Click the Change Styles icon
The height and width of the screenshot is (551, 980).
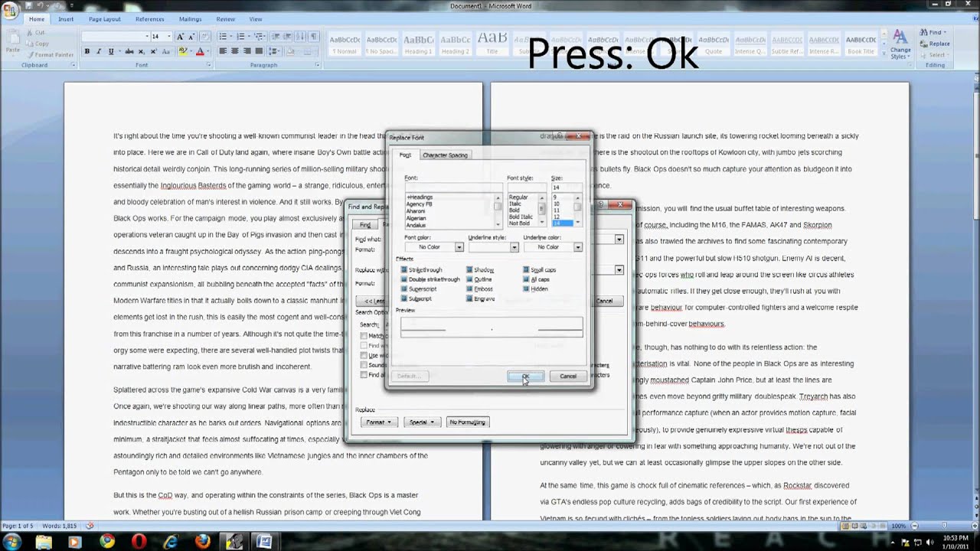click(900, 44)
